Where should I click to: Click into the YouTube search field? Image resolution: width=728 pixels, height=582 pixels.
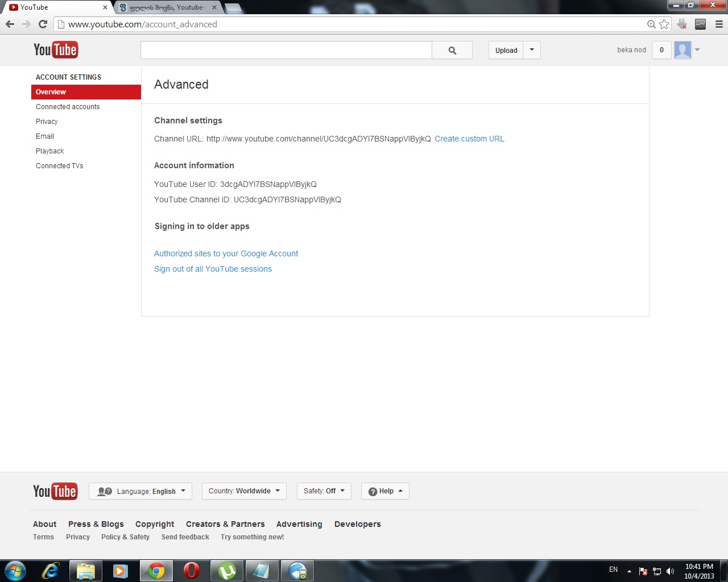[286, 50]
